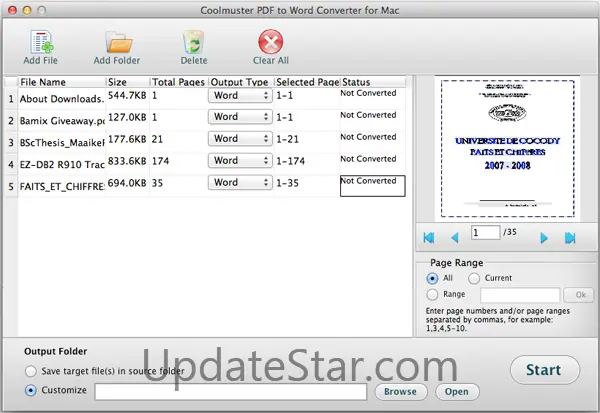Go to next preview page
The height and width of the screenshot is (413, 600).
544,238
